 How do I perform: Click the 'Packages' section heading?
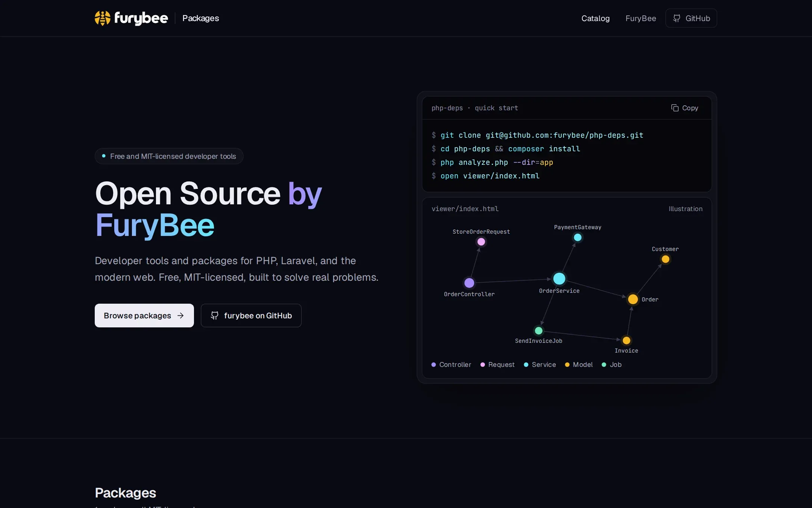[126, 493]
